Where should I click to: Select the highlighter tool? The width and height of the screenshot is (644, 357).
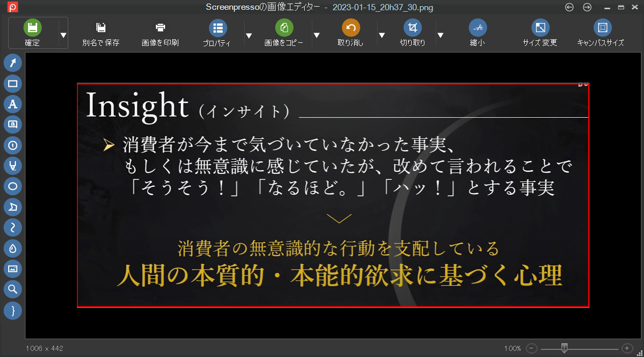pyautogui.click(x=13, y=166)
